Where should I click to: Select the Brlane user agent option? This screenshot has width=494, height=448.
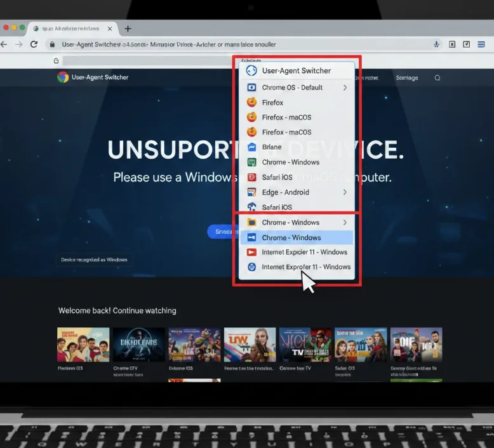[x=272, y=147]
